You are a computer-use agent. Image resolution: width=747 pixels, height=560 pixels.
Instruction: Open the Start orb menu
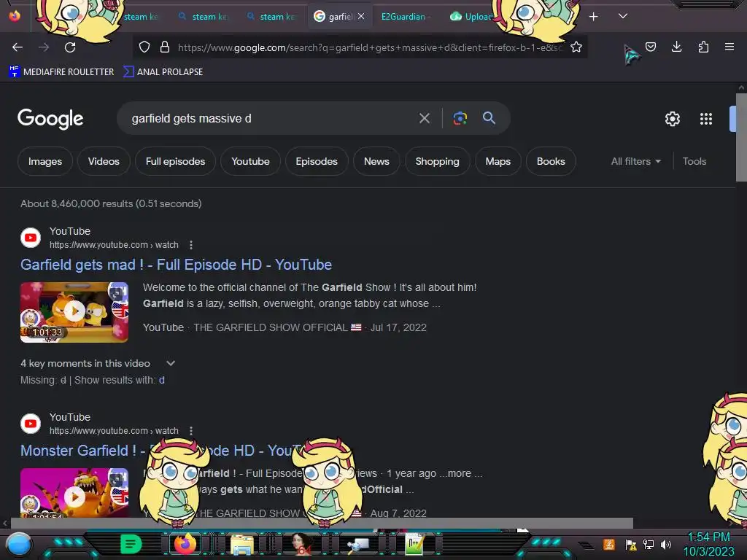pyautogui.click(x=19, y=544)
